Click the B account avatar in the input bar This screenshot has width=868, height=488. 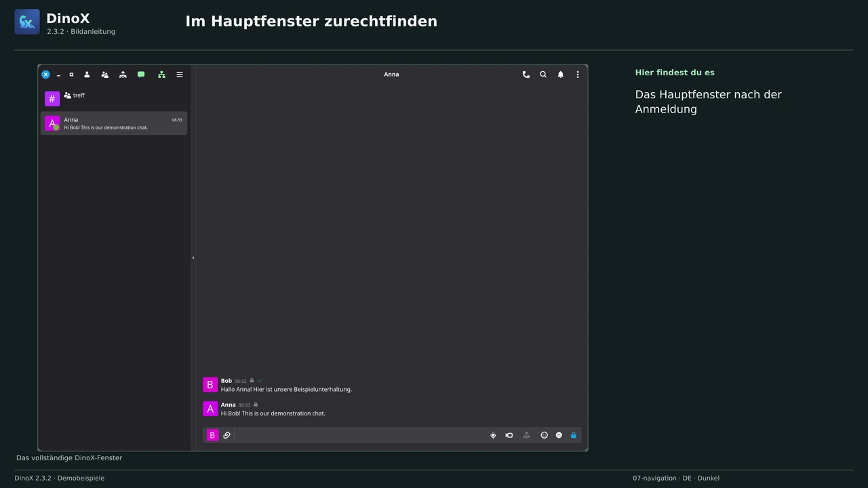212,435
